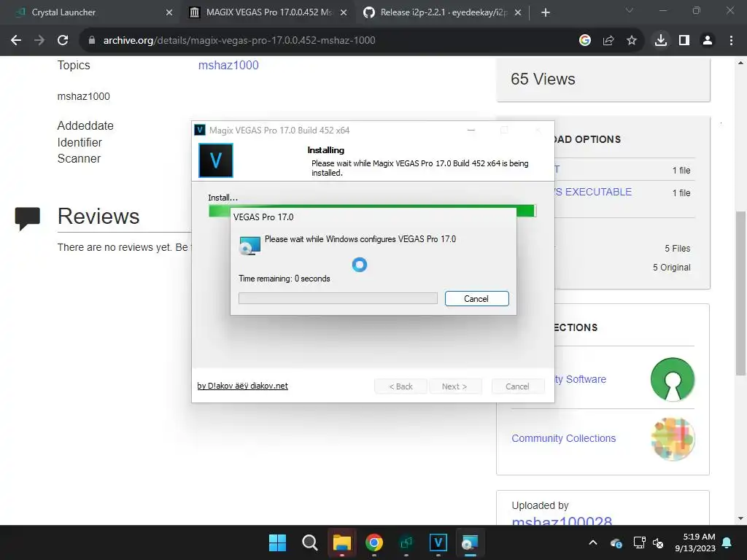
Task: Switch to Release i2p-2.2.1 GitHub tab
Action: [444, 12]
